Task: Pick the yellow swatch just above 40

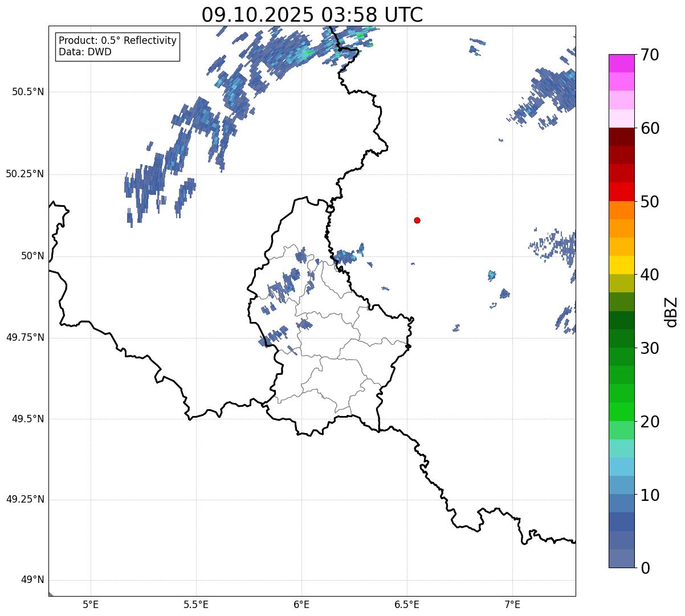Action: [622, 265]
